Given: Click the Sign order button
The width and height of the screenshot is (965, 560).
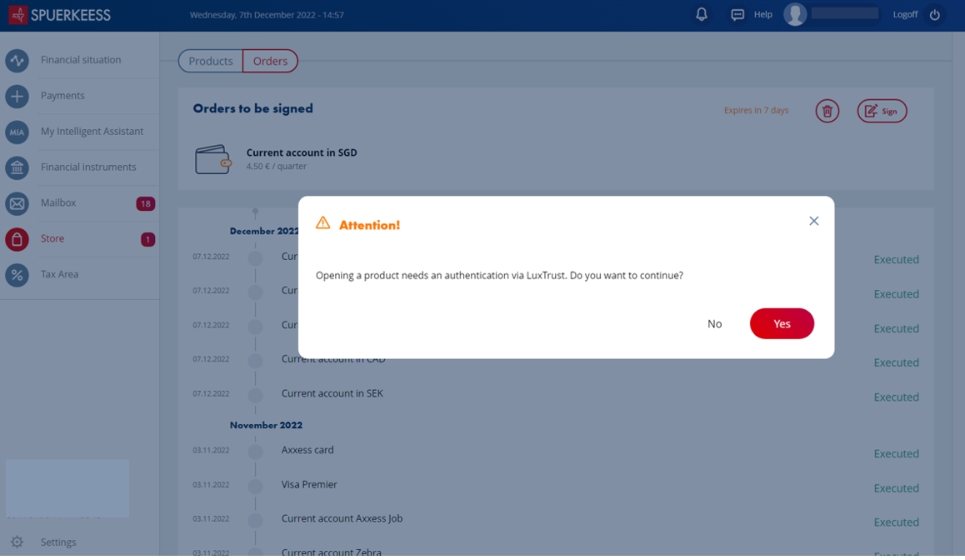Looking at the screenshot, I should 882,111.
